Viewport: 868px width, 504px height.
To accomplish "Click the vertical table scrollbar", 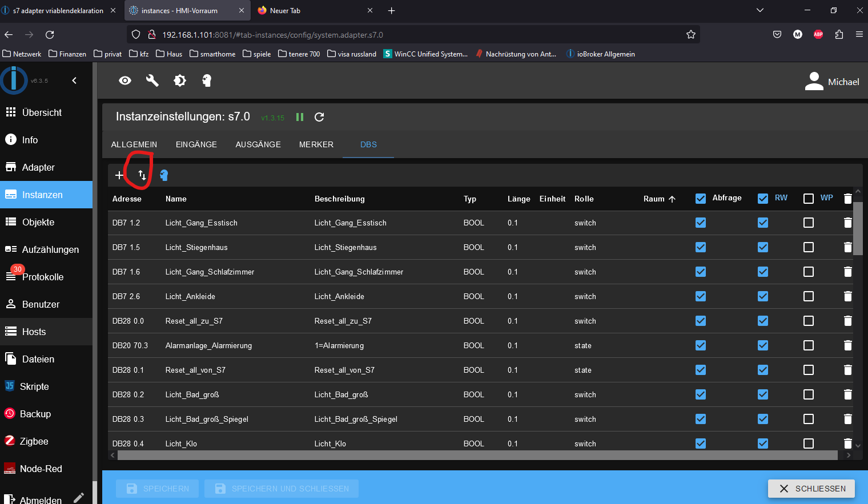I will [x=858, y=228].
